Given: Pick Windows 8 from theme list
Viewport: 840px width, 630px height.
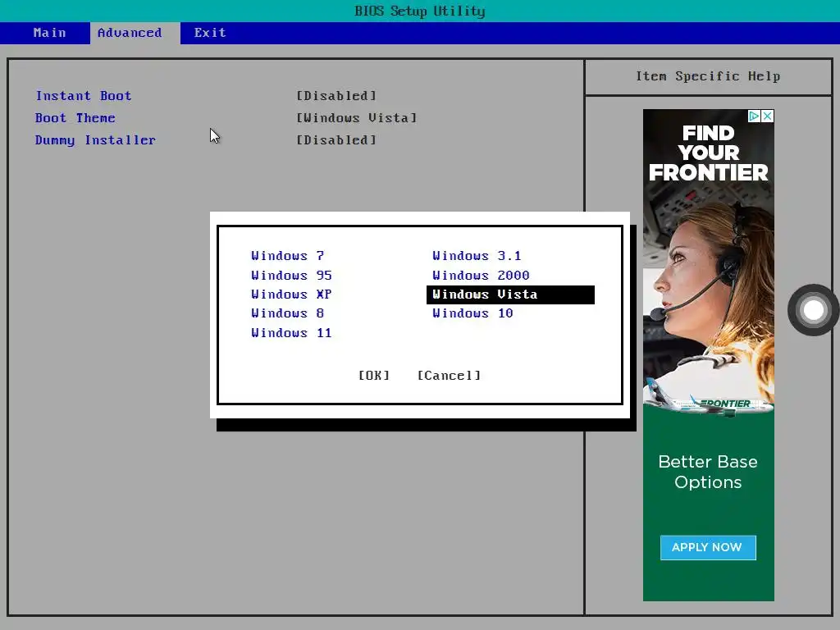Looking at the screenshot, I should [288, 313].
